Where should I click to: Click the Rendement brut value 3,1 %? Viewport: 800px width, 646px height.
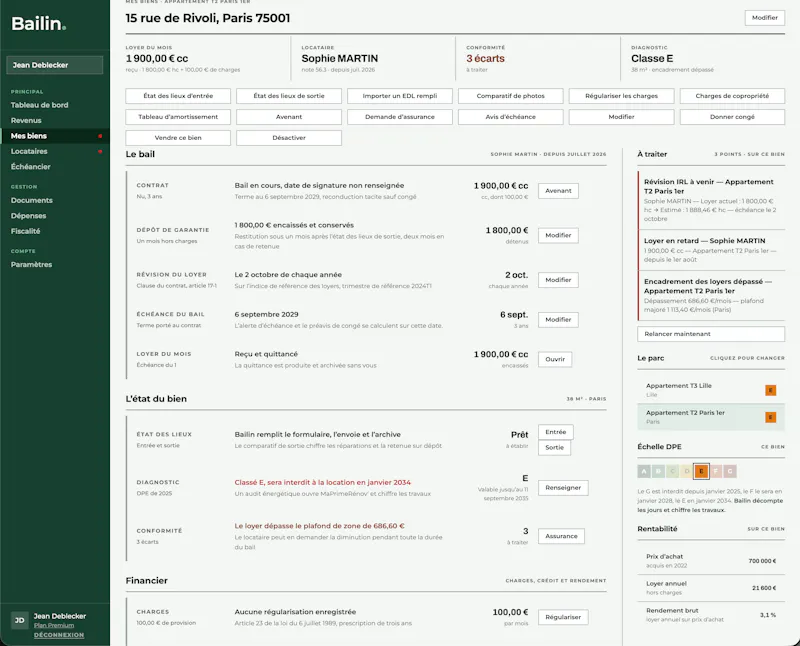pos(768,615)
